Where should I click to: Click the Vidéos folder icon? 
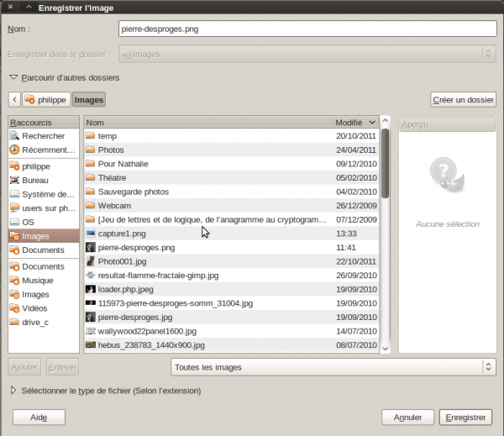[x=14, y=308]
